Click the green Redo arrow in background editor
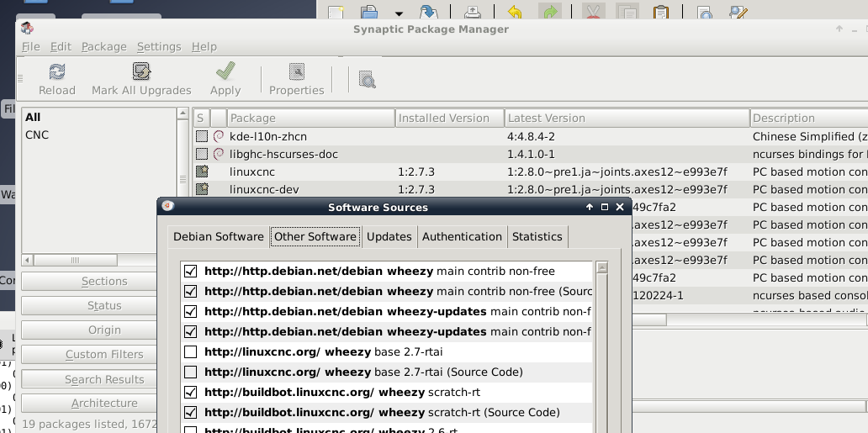 550,12
